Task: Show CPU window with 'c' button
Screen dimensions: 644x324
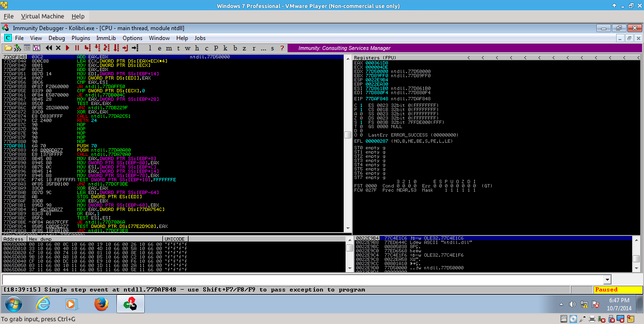Action: (206, 48)
